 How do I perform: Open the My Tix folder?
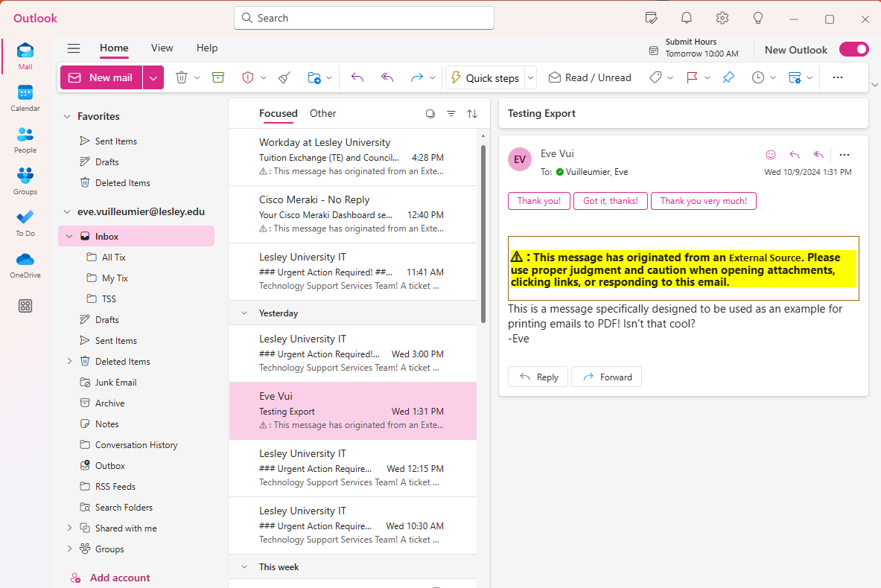pos(115,278)
